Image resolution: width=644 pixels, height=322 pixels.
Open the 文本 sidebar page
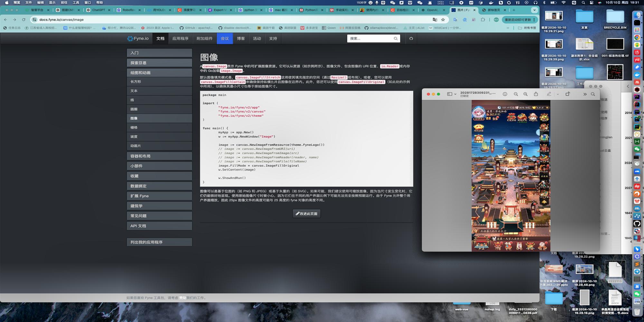[159, 91]
